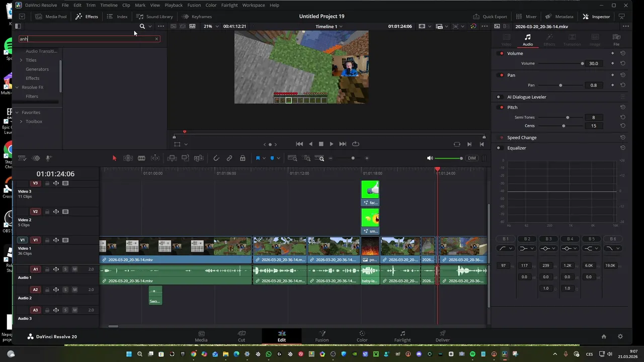The height and width of the screenshot is (362, 644).
Task: Click the voiceover microphone icon in timeline toolbar
Action: click(x=49, y=158)
